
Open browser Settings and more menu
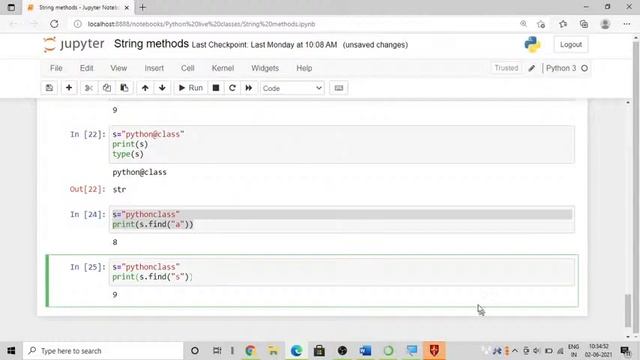627,24
